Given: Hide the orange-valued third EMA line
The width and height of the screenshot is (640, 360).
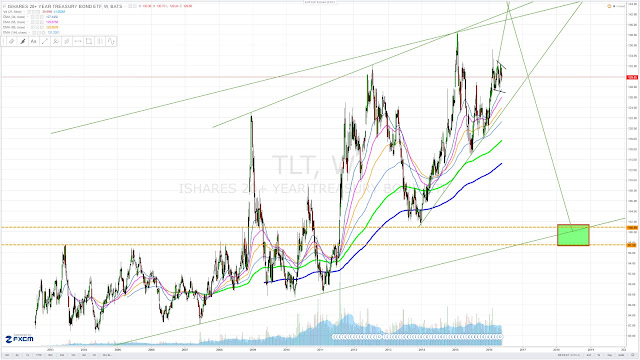Looking at the screenshot, I should click(x=32, y=27).
